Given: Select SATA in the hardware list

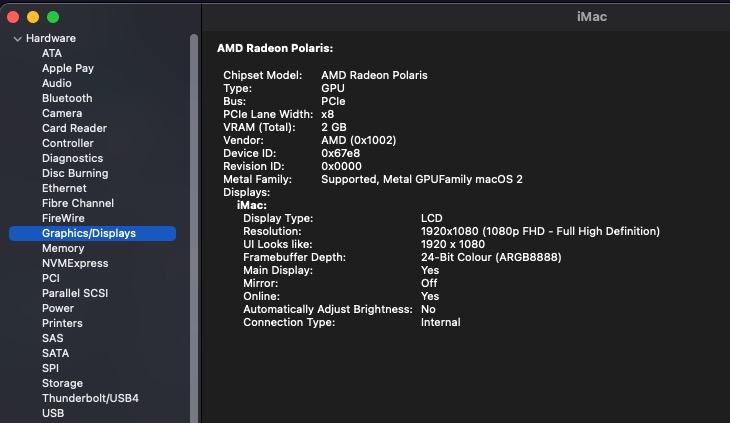Looking at the screenshot, I should [55, 353].
